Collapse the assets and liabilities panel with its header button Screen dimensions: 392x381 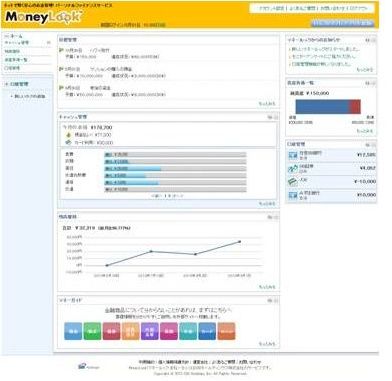point(373,83)
